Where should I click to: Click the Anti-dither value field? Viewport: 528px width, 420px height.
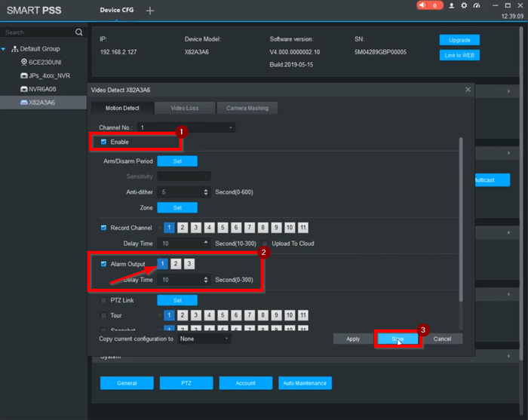[180, 192]
